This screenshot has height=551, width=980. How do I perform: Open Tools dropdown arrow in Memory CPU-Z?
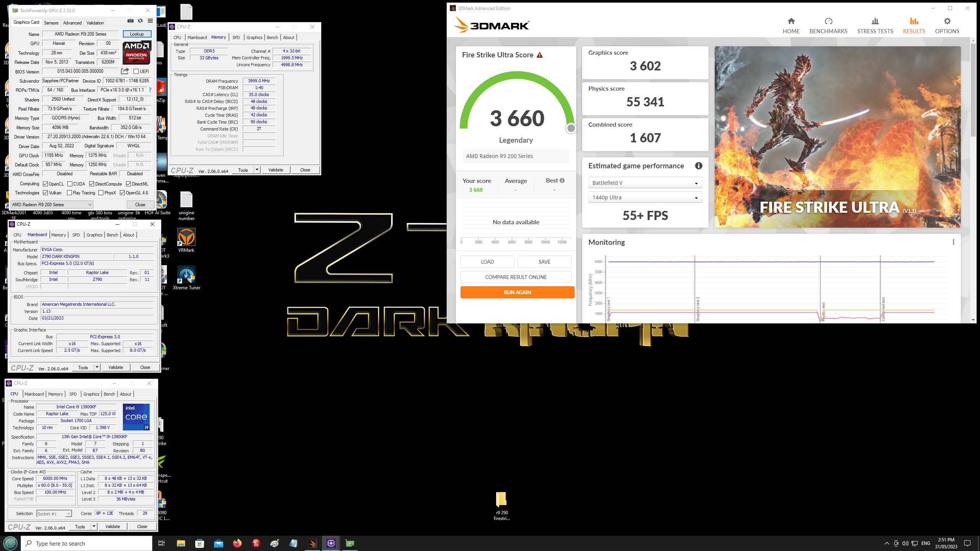(x=257, y=170)
